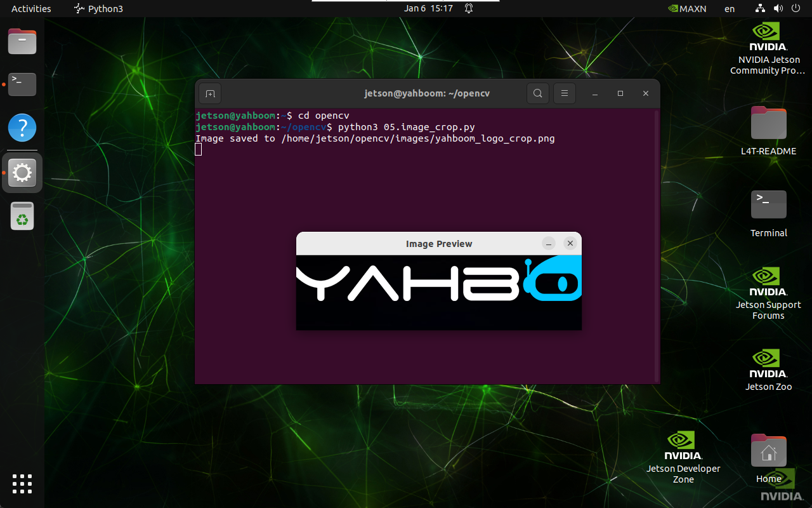Show the applications grid

pos(22,484)
